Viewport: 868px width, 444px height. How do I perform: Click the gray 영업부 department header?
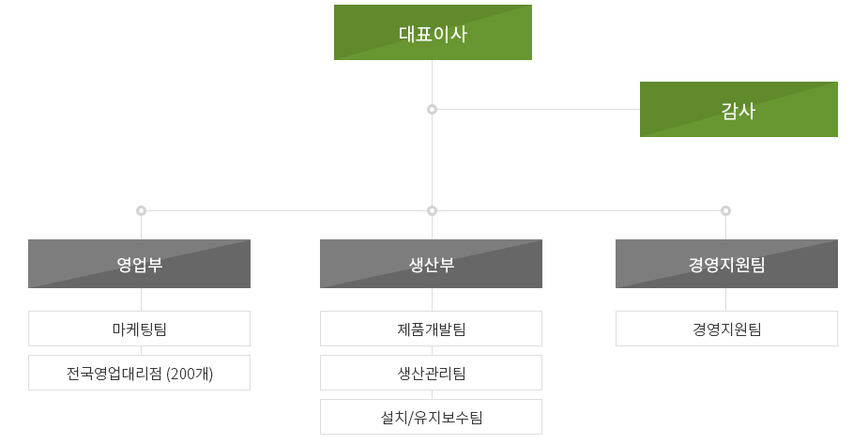pos(139,264)
